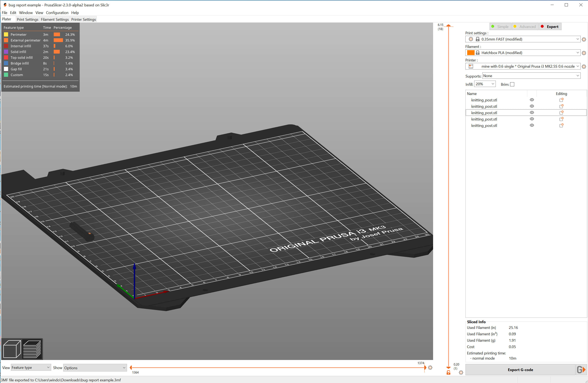Open Show Options dropdown
This screenshot has width=588, height=383.
[x=95, y=368]
